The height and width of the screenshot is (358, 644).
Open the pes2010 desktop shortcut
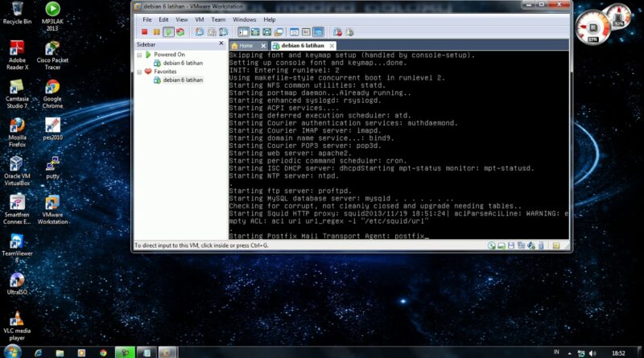52,129
